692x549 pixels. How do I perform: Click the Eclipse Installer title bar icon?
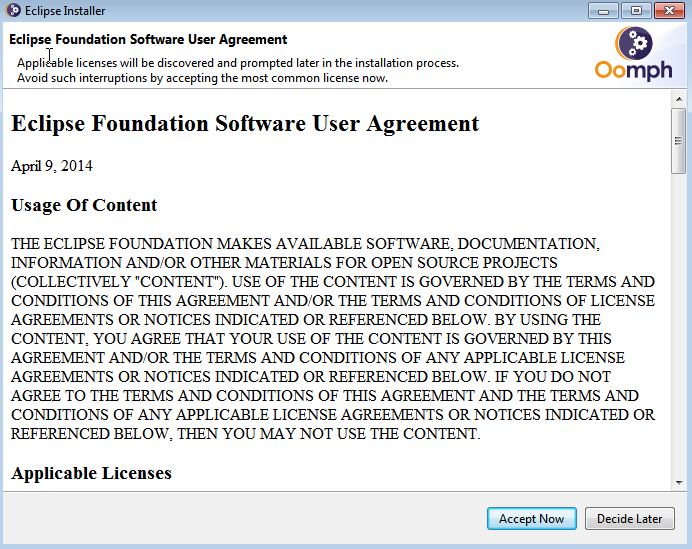tap(13, 11)
